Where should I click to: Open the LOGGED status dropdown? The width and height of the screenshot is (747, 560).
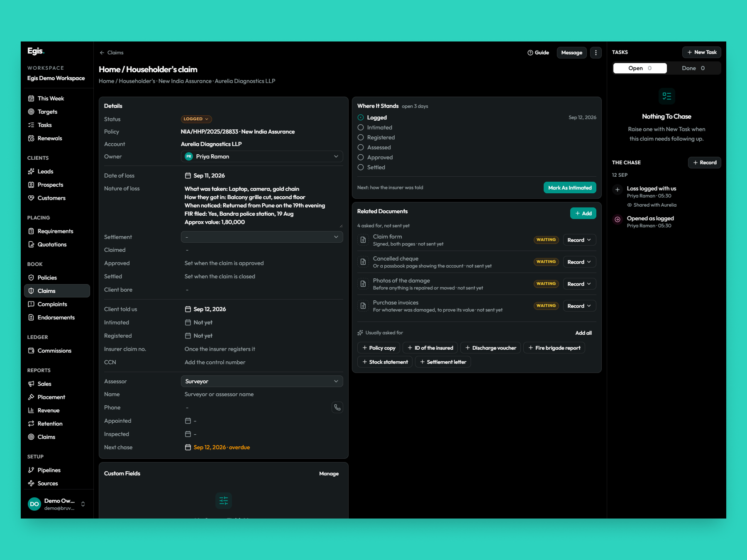[x=196, y=119]
